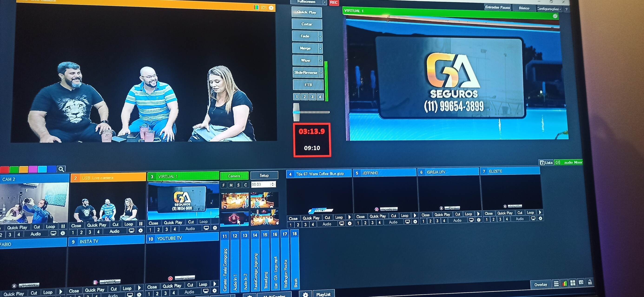Viewport: 644px width, 297px height.
Task: Toggle Audio on IGREJA UFV input
Action: click(458, 220)
